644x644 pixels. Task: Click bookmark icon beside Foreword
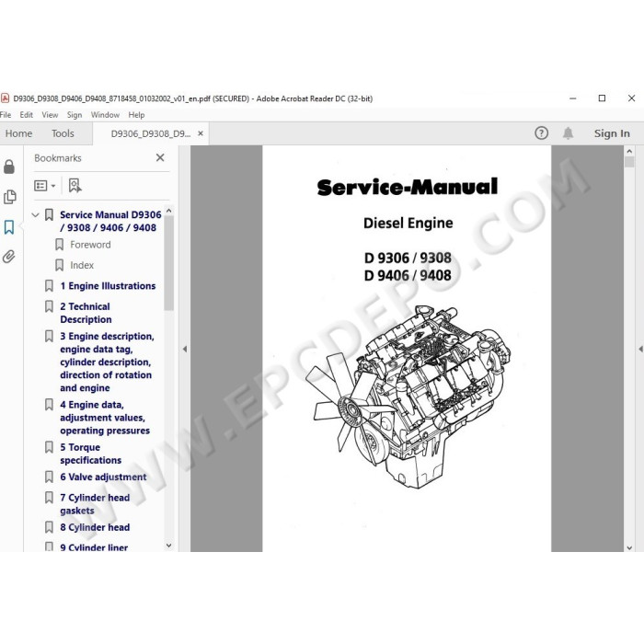click(x=59, y=245)
